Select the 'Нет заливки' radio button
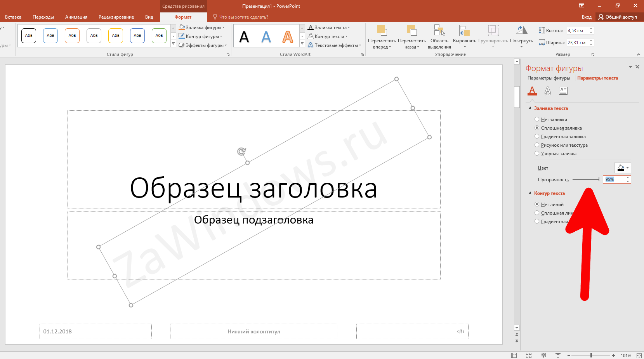 (x=537, y=120)
